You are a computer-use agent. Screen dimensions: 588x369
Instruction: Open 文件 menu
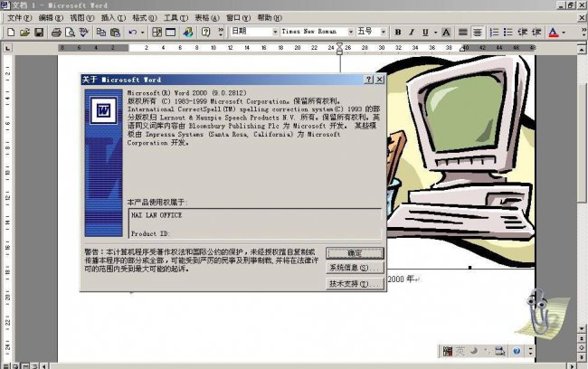click(20, 17)
